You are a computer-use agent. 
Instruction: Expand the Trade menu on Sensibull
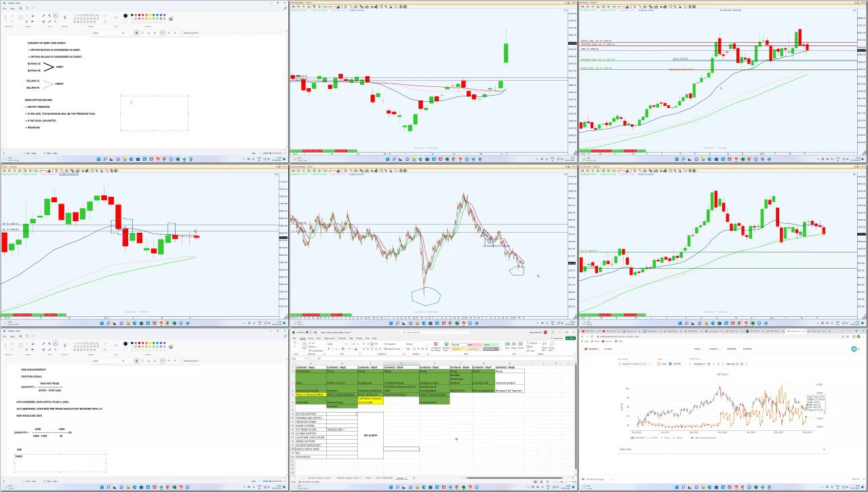(x=697, y=349)
